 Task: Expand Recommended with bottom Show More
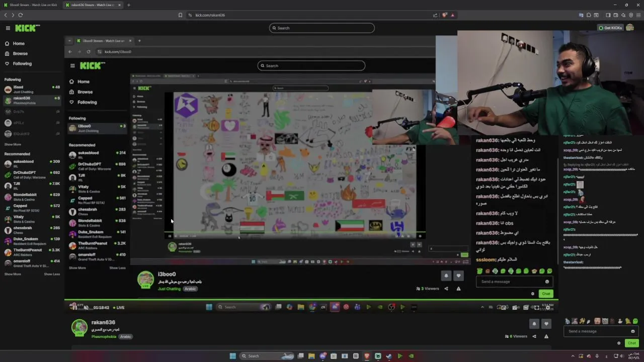13,274
